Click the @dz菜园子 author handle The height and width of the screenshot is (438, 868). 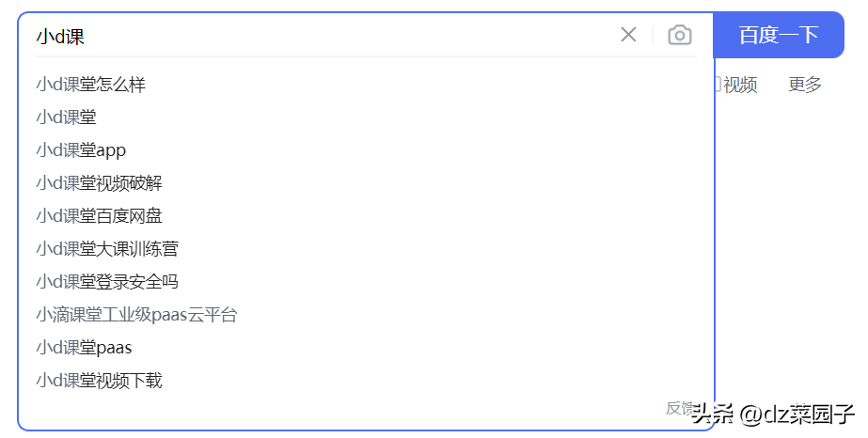(x=797, y=414)
